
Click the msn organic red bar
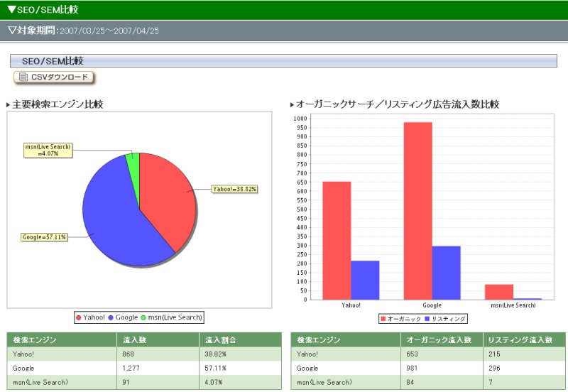499,292
